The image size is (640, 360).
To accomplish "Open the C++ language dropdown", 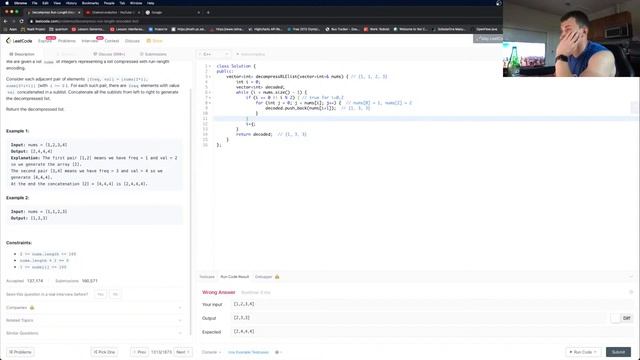I will point(213,54).
